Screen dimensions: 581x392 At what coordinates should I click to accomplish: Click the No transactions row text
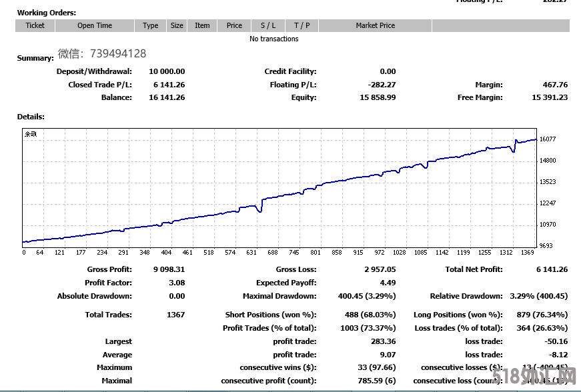pos(273,39)
